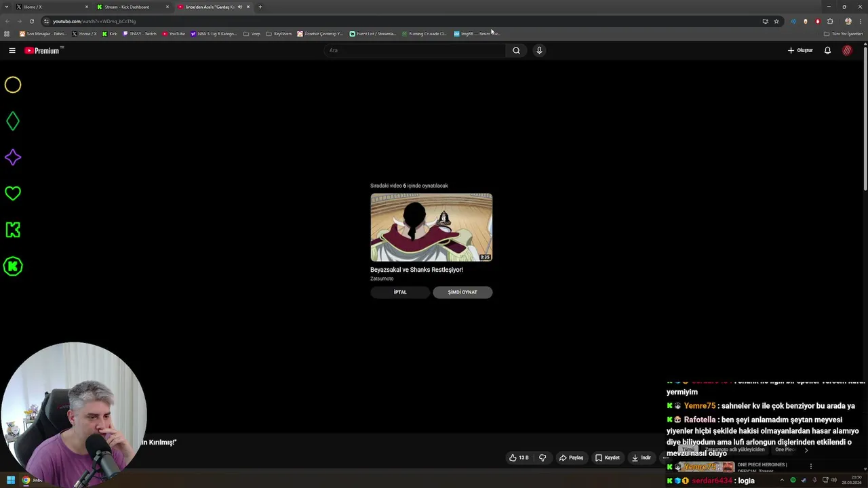Start voice search with the microphone icon
Viewport: 868px width, 488px height.
(x=539, y=50)
